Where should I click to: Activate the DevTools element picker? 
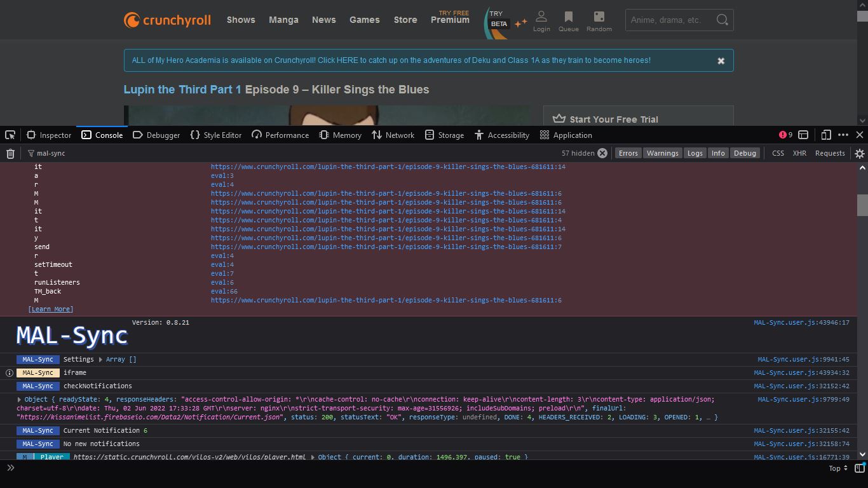tap(10, 135)
